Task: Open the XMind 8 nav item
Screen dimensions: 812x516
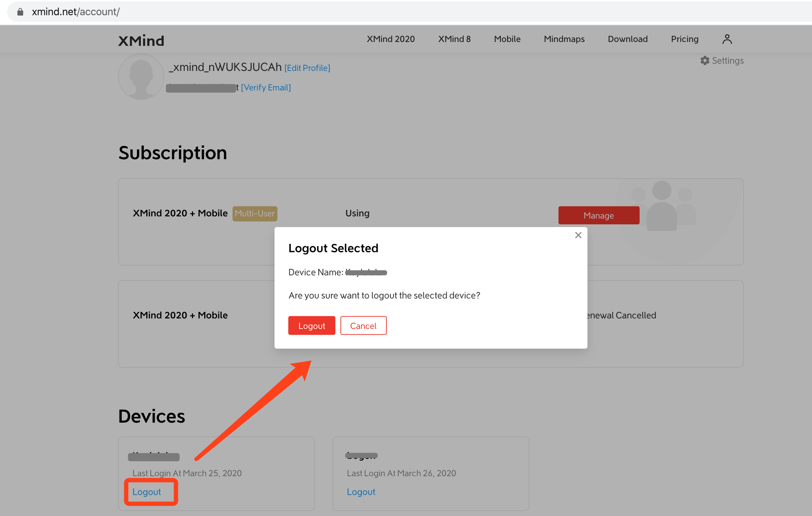Action: pyautogui.click(x=454, y=39)
